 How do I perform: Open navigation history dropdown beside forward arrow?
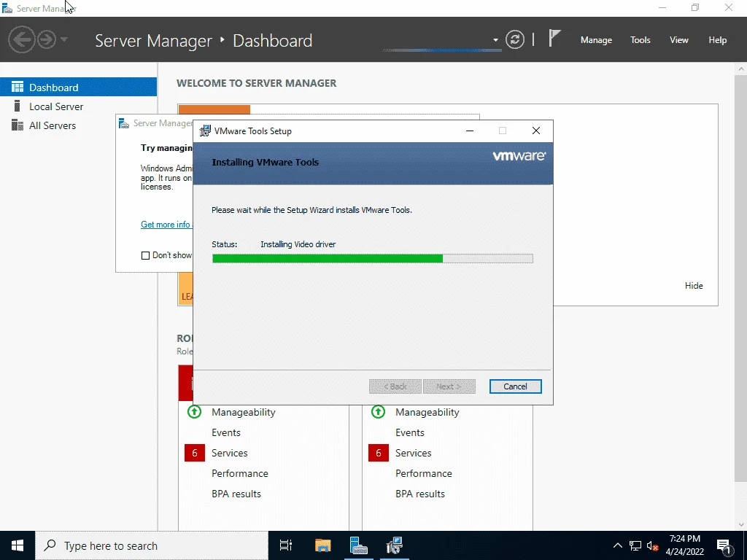[x=64, y=39]
